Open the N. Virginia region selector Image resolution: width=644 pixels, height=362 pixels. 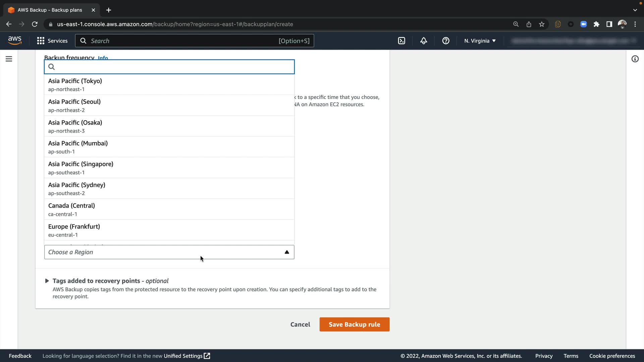pyautogui.click(x=480, y=41)
